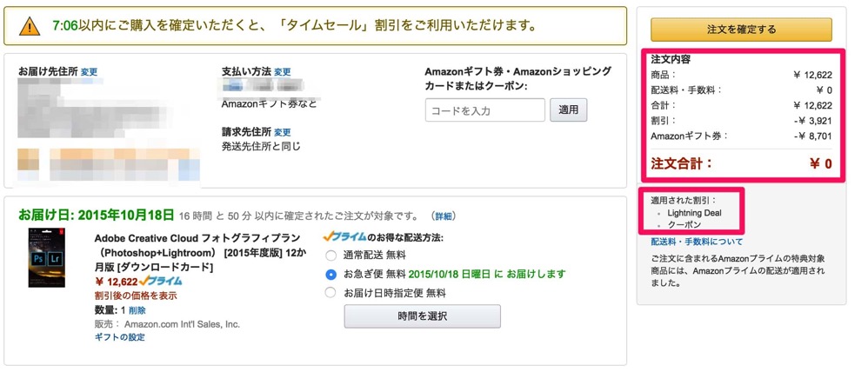Open the ギフトの設定 link
This screenshot has height=372, width=868.
[x=119, y=338]
